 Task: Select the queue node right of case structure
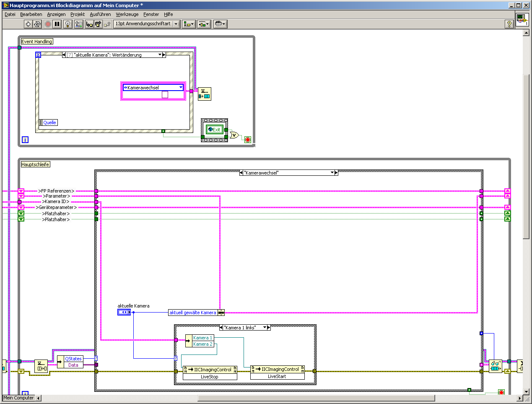pyautogui.click(x=496, y=366)
